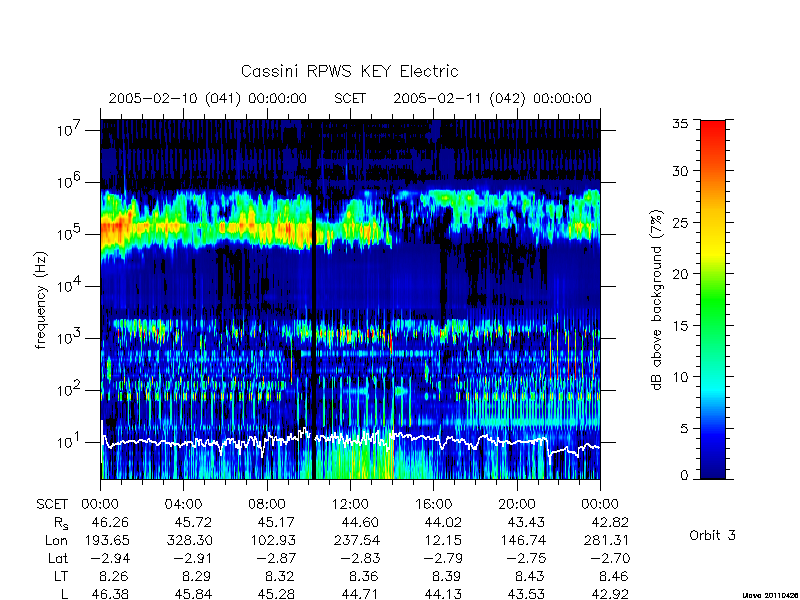The height and width of the screenshot is (600, 800).
Task: Click the 10^3 frequency axis tick label
Action: click(68, 337)
